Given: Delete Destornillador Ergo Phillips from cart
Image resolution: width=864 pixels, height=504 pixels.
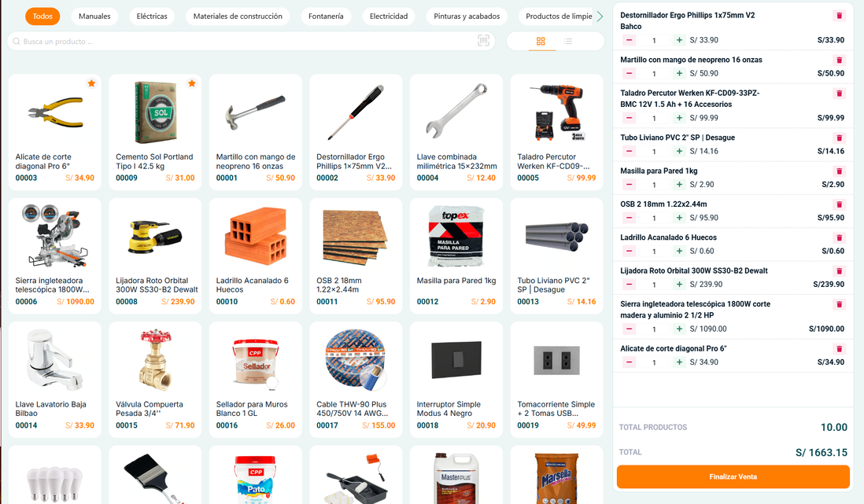Looking at the screenshot, I should [x=839, y=16].
